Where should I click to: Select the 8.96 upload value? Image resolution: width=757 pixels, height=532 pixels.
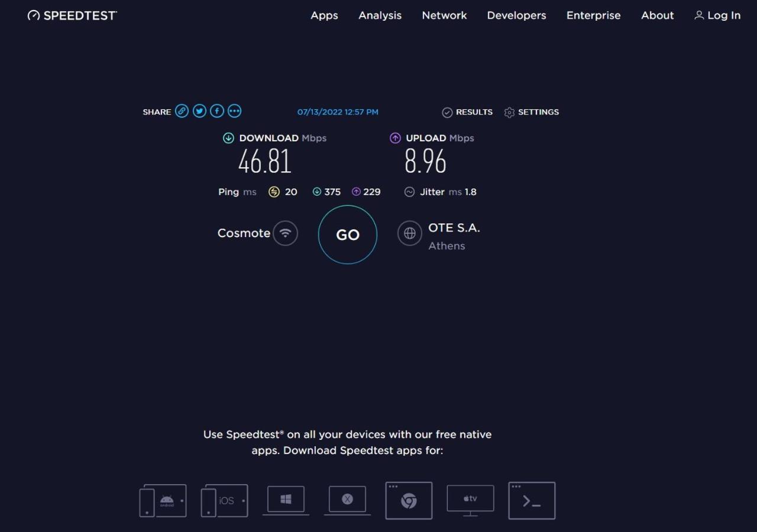(x=425, y=161)
